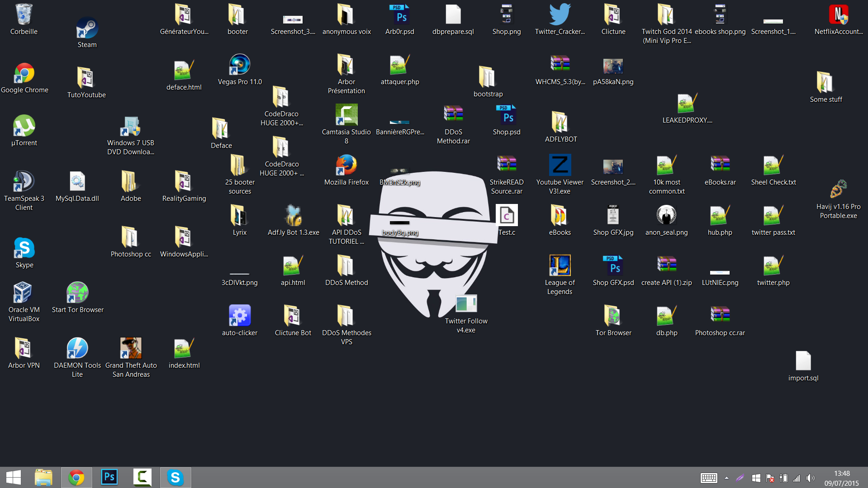The height and width of the screenshot is (488, 868).
Task: Open the Google Chrome desktop shortcut
Action: (24, 78)
